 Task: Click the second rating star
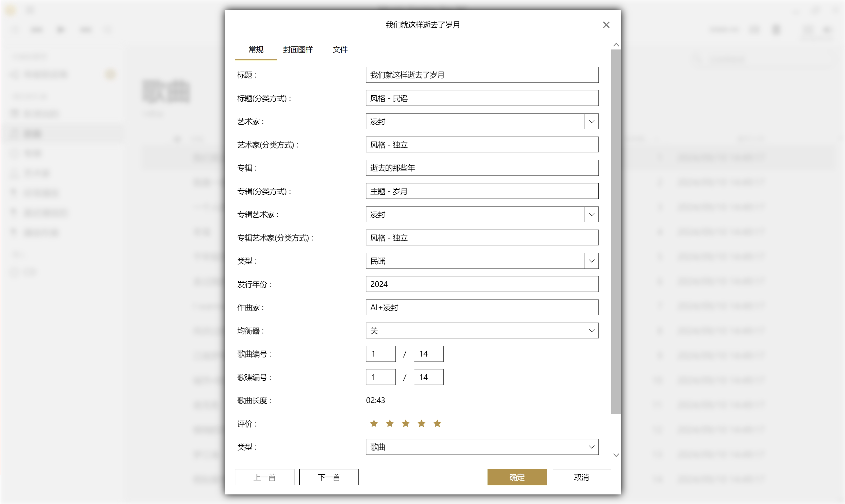point(390,424)
